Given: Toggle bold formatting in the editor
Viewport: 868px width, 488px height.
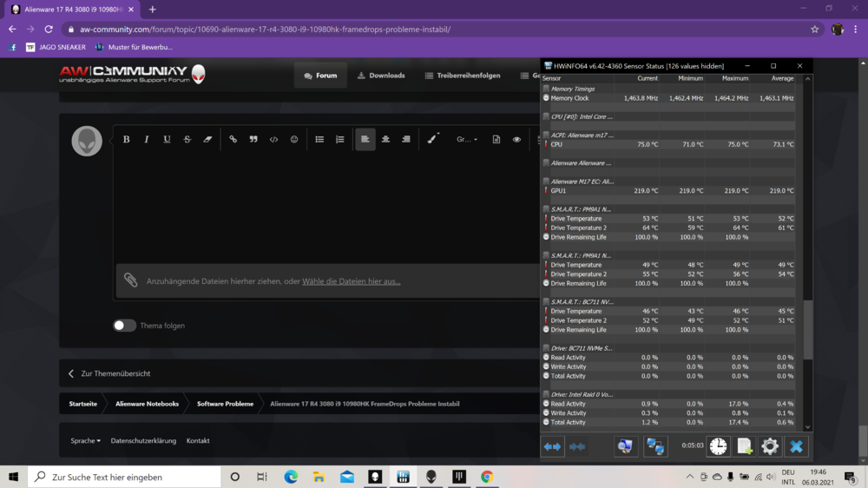Looking at the screenshot, I should tap(127, 139).
